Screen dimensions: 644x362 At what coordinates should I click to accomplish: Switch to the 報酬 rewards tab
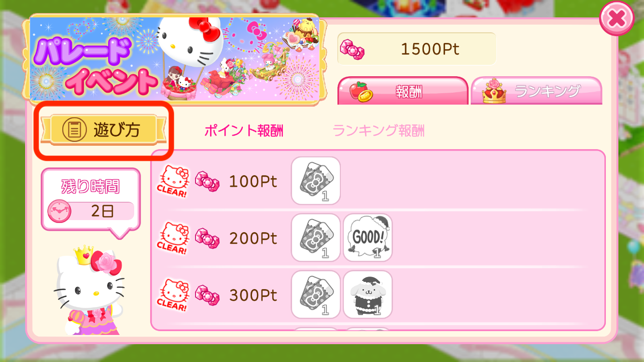pyautogui.click(x=403, y=90)
